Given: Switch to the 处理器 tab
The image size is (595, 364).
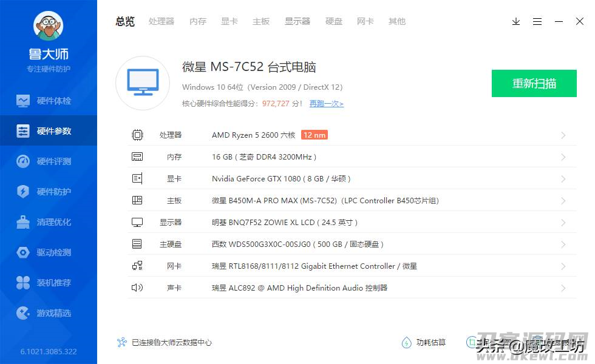Looking at the screenshot, I should (161, 22).
